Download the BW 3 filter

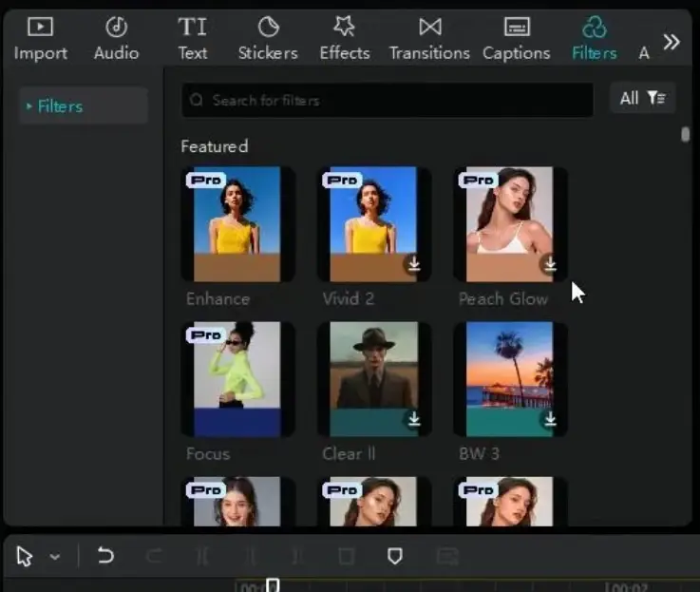[x=550, y=419]
